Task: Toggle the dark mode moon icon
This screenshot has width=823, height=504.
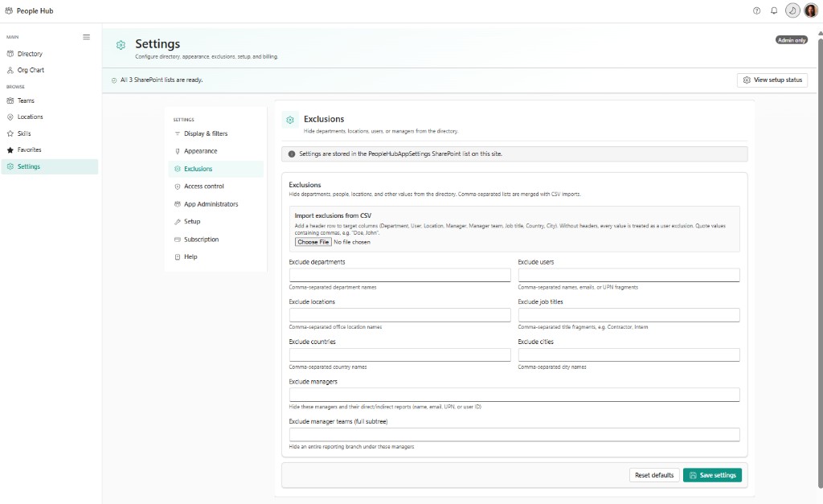Action: [x=792, y=10]
